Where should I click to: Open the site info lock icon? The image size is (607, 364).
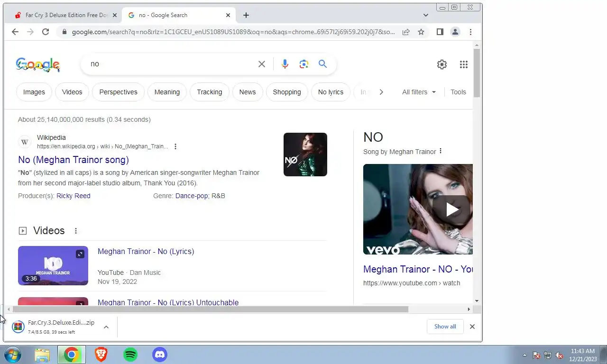click(x=64, y=32)
